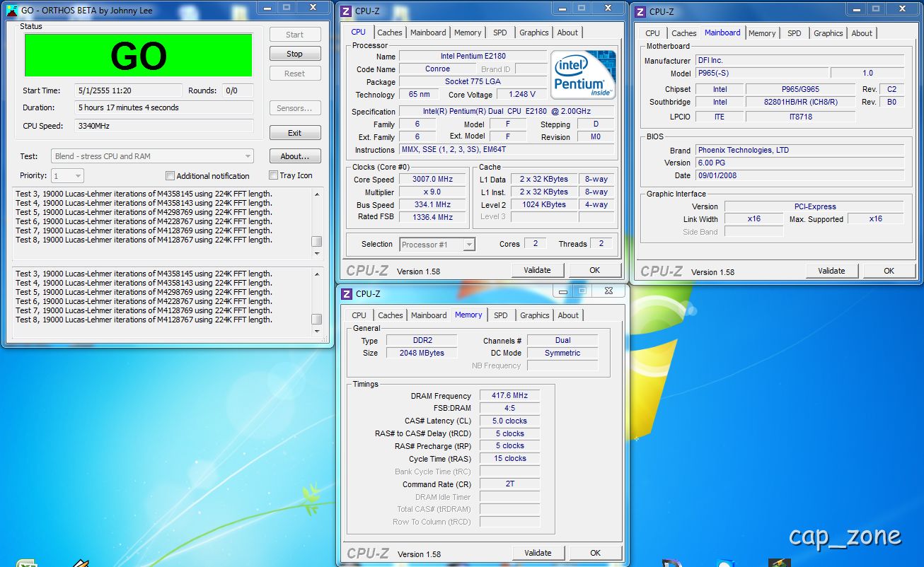
Task: Open the Processor #1 selection dropdown
Action: coord(437,245)
